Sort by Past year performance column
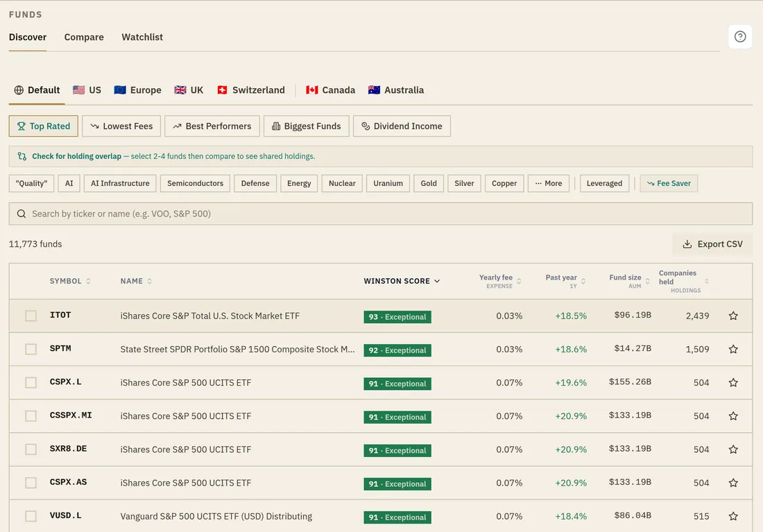763x532 pixels. (565, 281)
